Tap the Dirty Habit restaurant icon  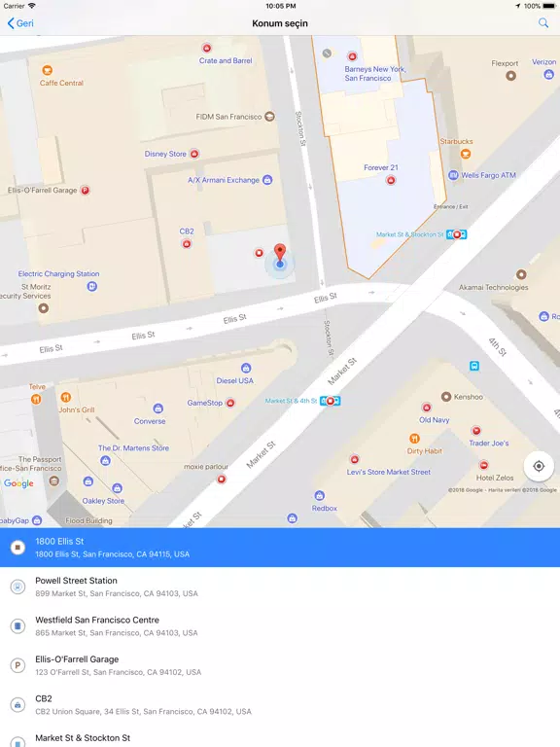pos(415,439)
